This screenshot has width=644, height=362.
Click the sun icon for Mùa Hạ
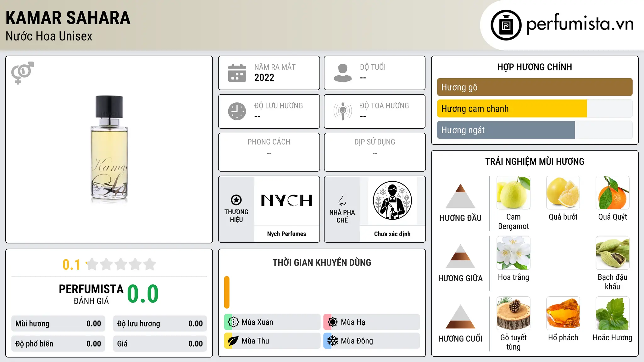tap(332, 322)
